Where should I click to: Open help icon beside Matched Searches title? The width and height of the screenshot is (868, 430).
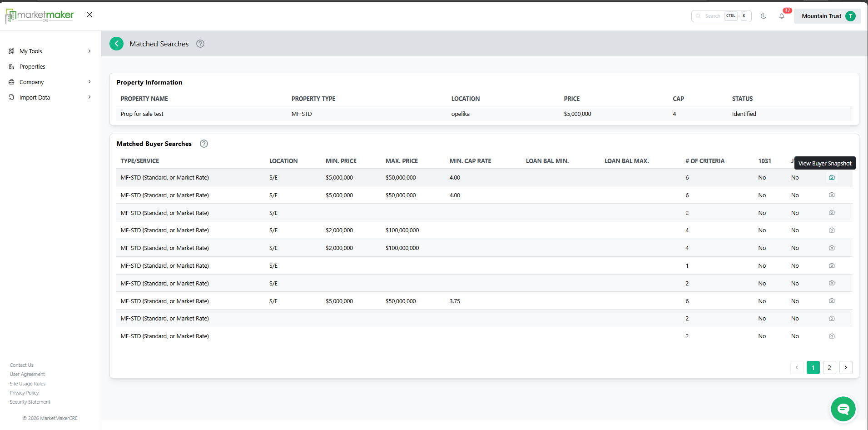pos(200,44)
